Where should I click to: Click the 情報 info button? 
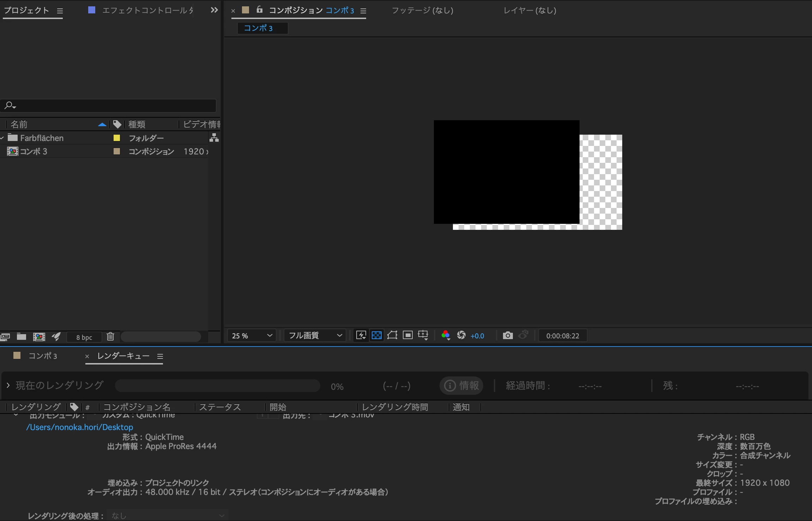[461, 386]
